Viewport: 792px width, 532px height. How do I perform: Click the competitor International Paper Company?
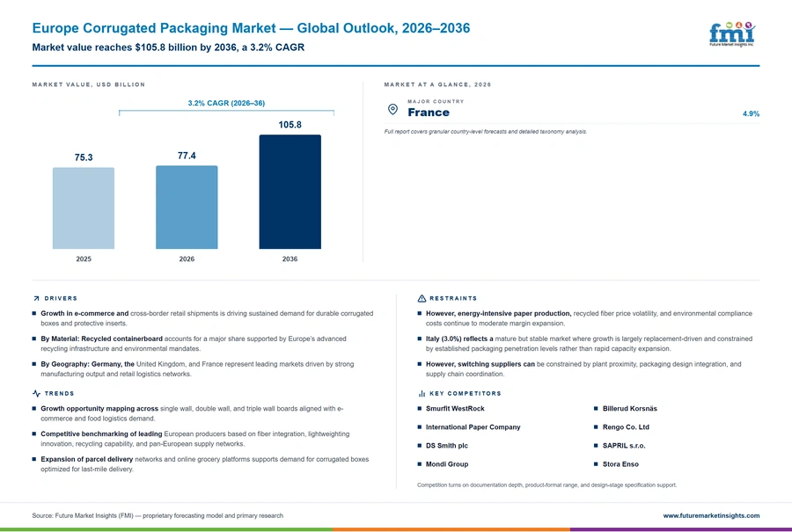(x=473, y=427)
